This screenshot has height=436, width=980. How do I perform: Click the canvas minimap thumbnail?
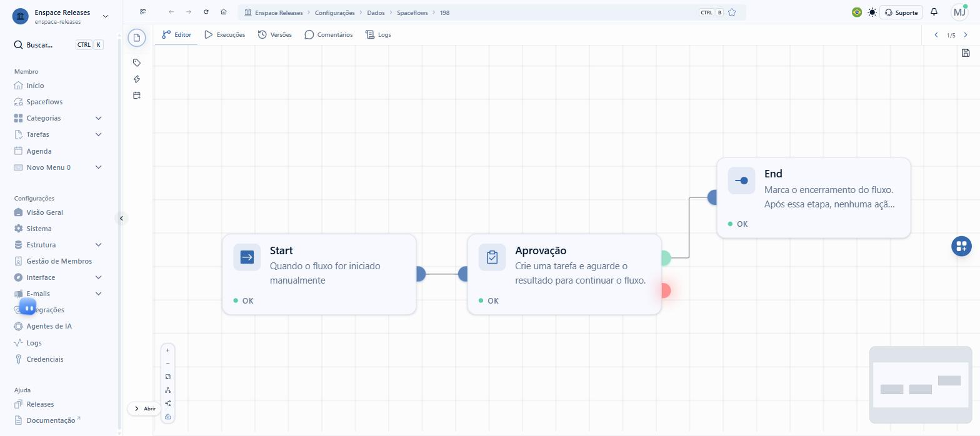[x=921, y=385]
